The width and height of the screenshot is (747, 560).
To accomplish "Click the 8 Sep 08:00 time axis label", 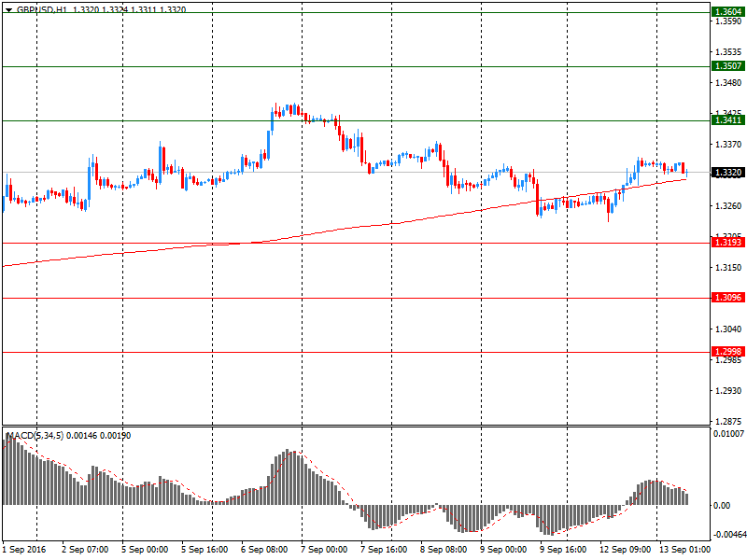I will pyautogui.click(x=444, y=549).
